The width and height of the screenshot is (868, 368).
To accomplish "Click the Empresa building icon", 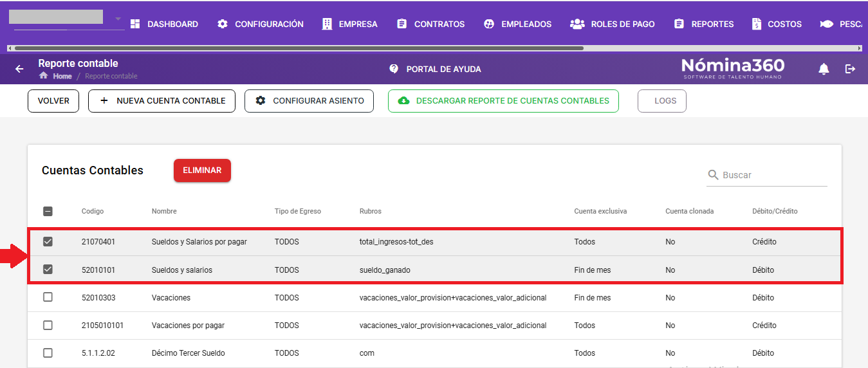I will point(327,24).
